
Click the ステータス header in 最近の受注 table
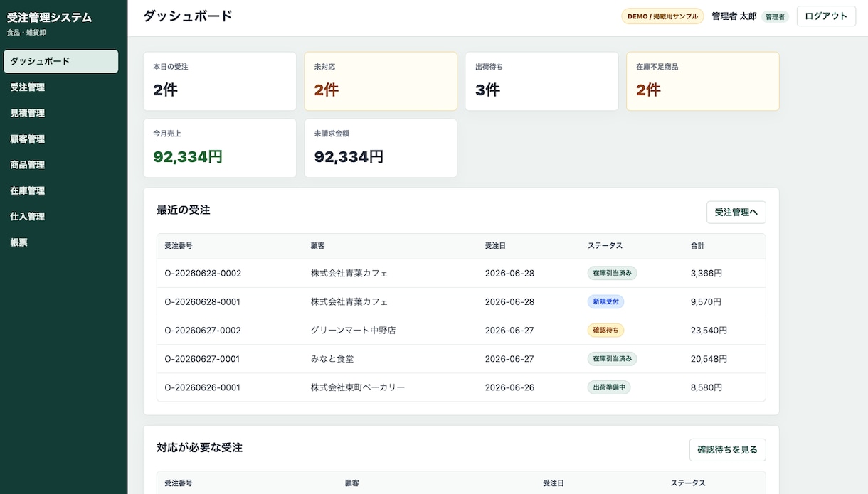(605, 245)
